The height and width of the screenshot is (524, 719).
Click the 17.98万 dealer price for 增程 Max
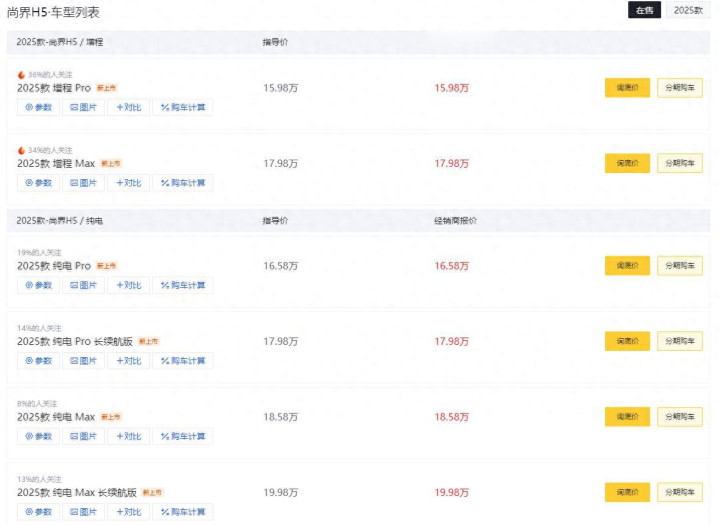click(x=451, y=164)
